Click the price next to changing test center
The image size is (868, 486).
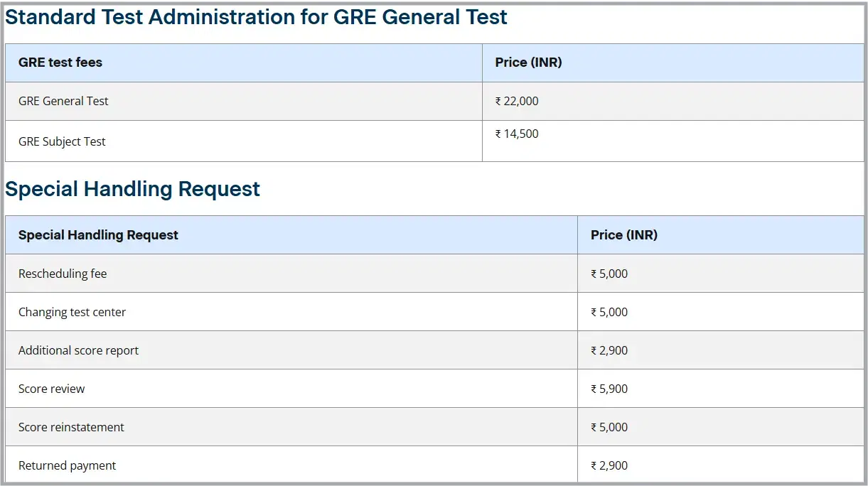click(x=609, y=311)
